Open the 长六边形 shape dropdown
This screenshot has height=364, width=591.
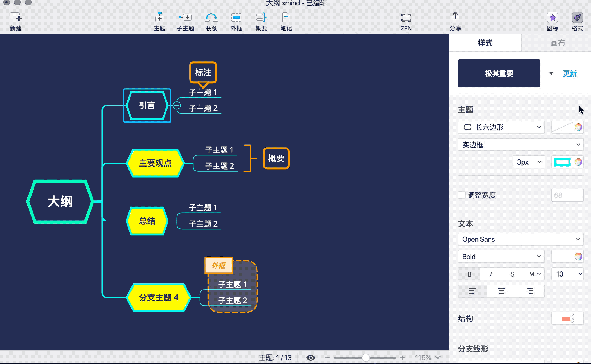coord(501,127)
